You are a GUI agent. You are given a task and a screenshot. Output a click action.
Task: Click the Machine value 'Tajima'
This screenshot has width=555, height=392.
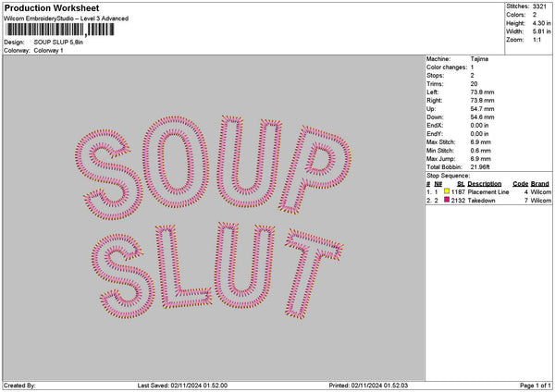479,59
